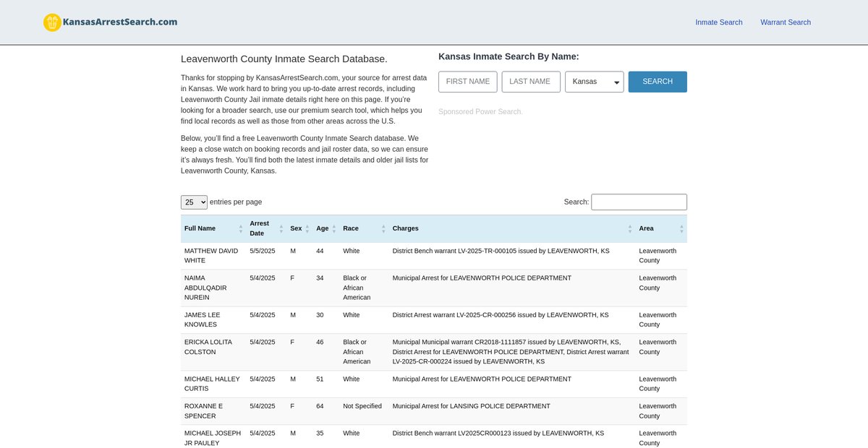Open Warrant Search in top navigation
Screen dimensions: 868x448
point(785,22)
